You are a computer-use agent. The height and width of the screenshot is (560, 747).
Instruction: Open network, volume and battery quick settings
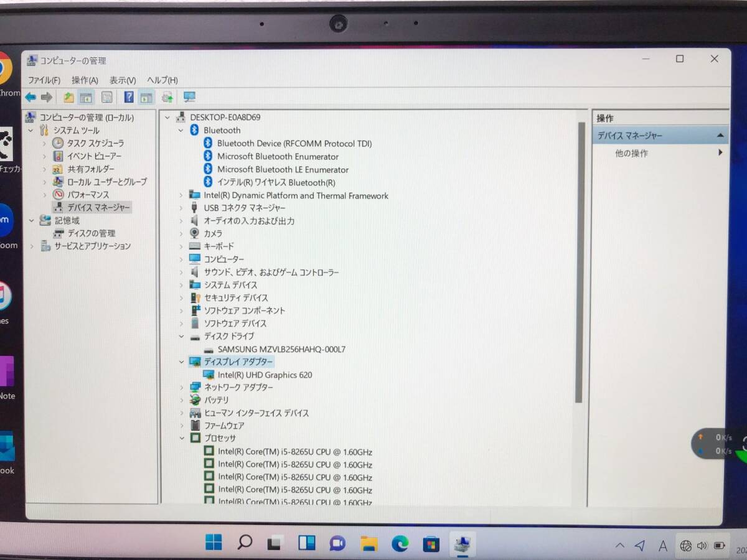point(702,546)
